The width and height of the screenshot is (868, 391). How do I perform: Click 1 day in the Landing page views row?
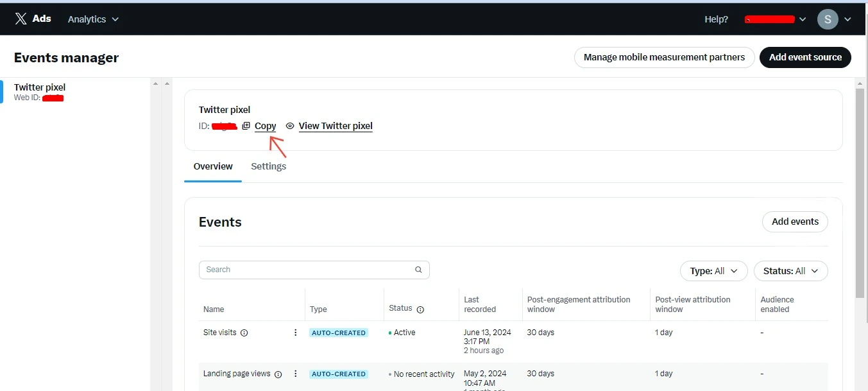click(664, 374)
